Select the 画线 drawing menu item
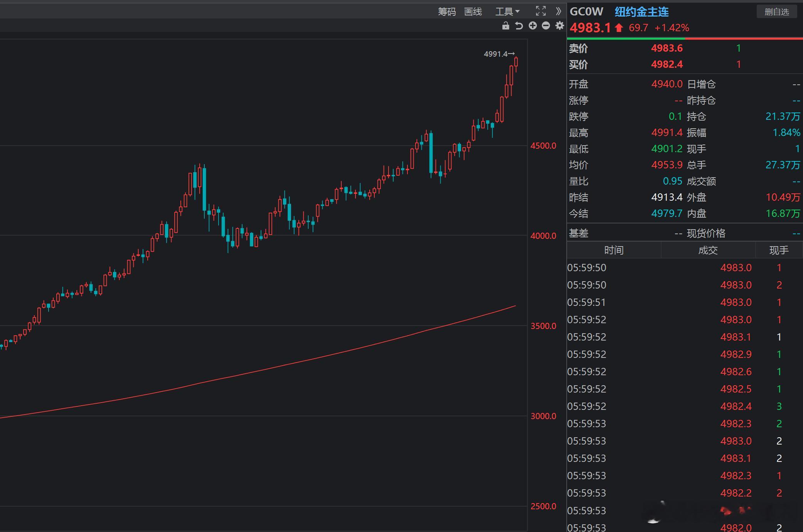 (473, 12)
